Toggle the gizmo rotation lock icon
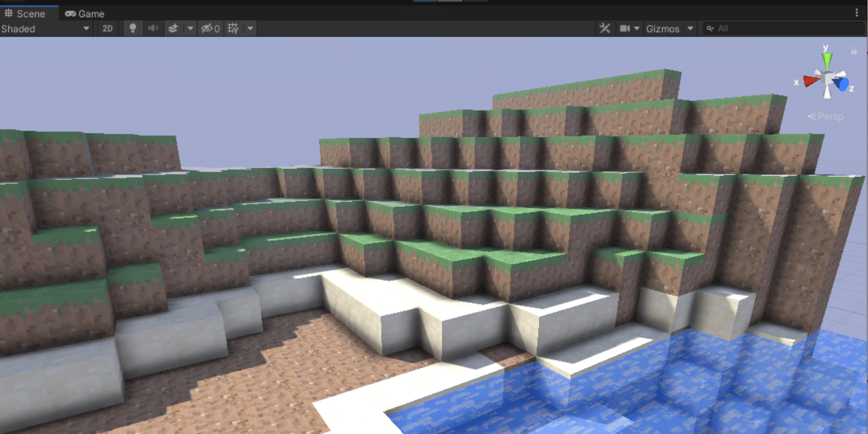The image size is (868, 434). coord(853,51)
